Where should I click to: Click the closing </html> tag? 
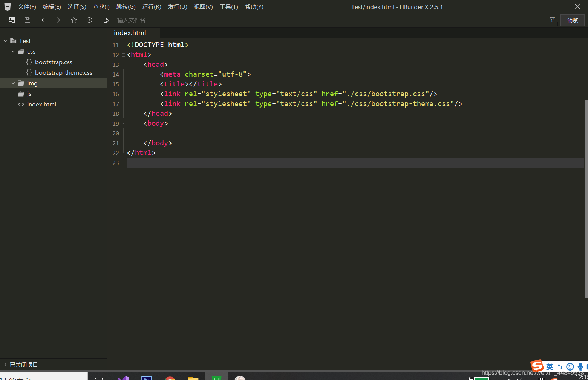(141, 153)
